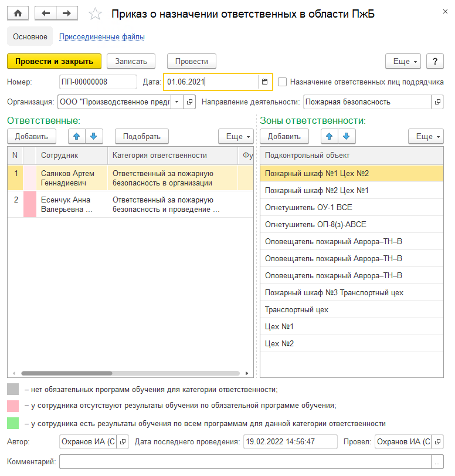
Task: Open the Автор user record icon
Action: (x=123, y=441)
